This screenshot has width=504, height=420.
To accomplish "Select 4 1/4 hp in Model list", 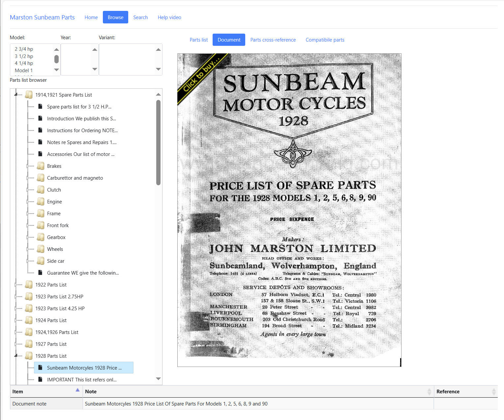I will pyautogui.click(x=24, y=63).
